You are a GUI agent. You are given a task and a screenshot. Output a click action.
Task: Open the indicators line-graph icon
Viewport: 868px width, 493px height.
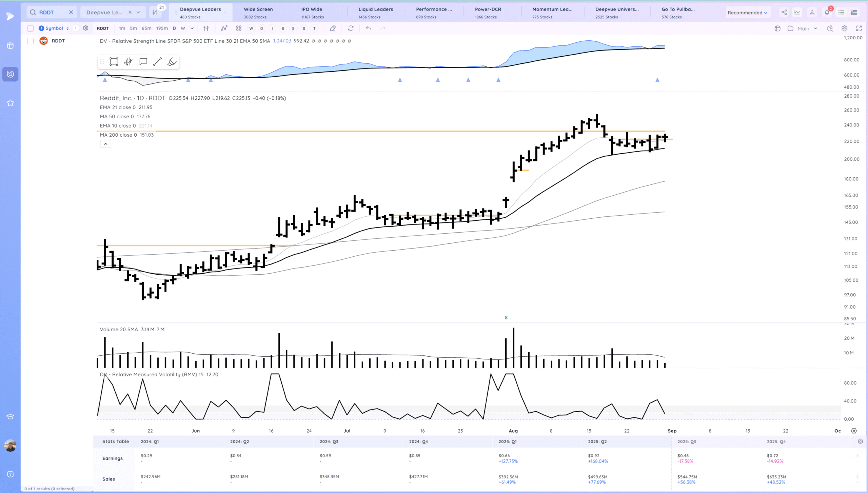(x=224, y=28)
